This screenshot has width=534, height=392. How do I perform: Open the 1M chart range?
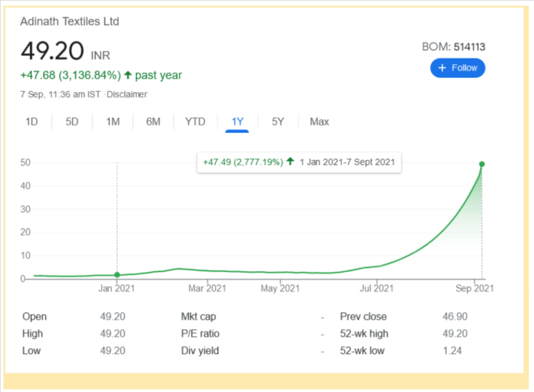pyautogui.click(x=113, y=122)
